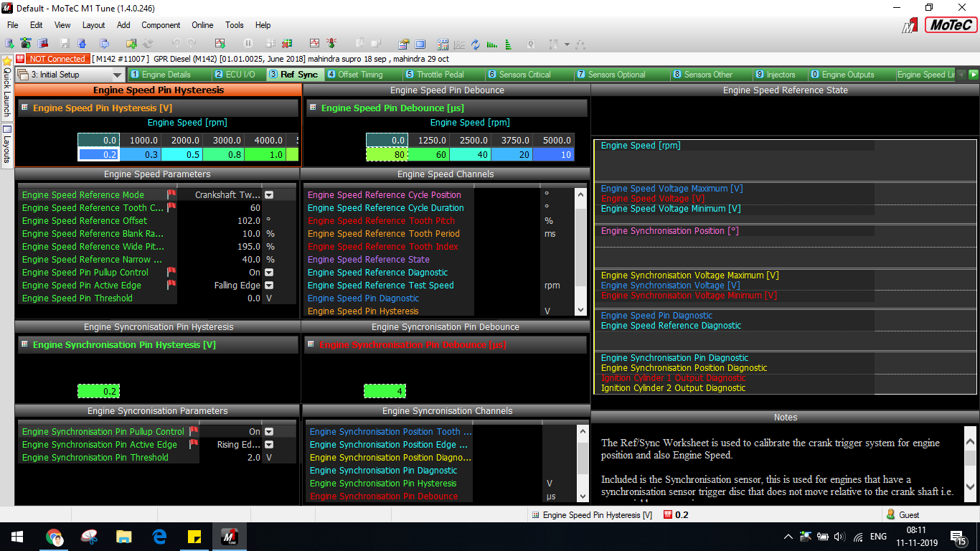Open the Online menu
Image resolution: width=980 pixels, height=551 pixels.
point(202,25)
